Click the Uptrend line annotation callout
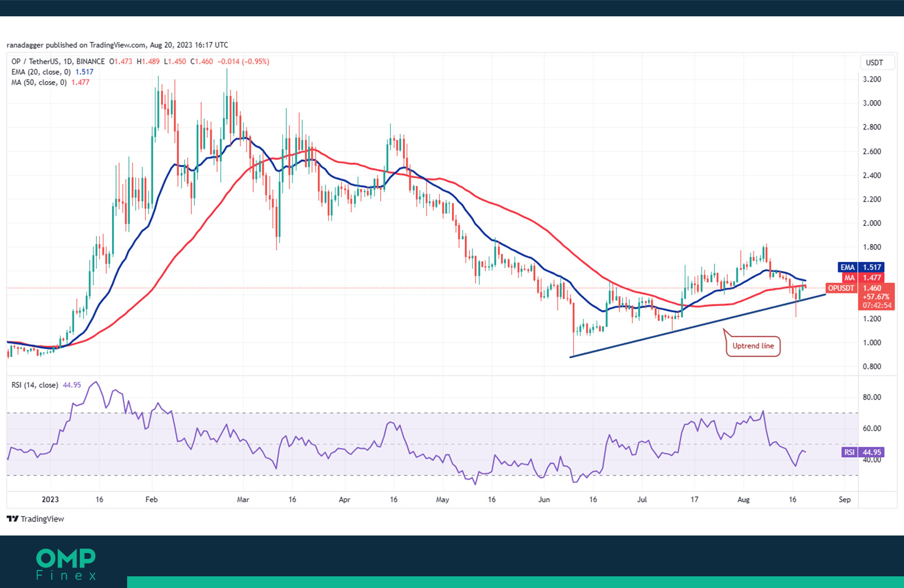 (x=753, y=346)
